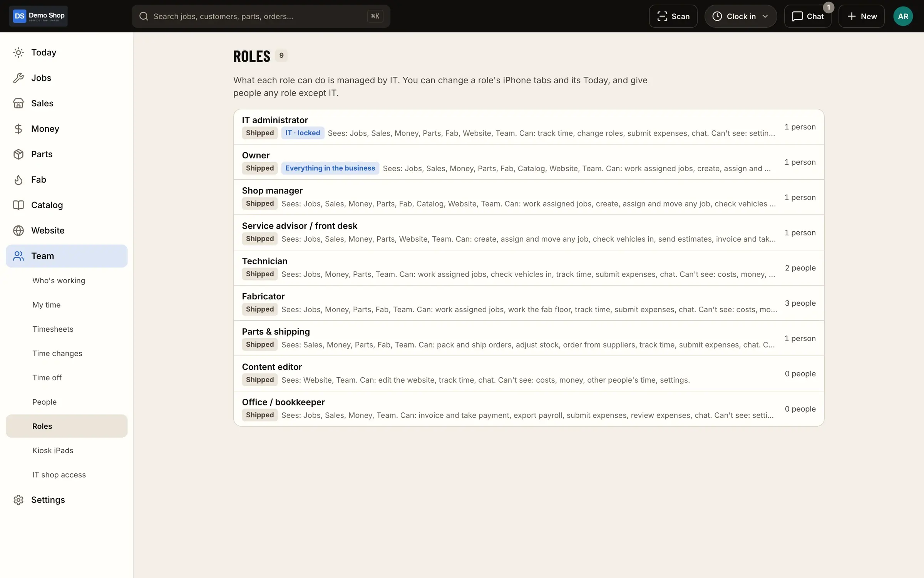Click the flame icon for Fab
The width and height of the screenshot is (924, 578).
tap(18, 180)
